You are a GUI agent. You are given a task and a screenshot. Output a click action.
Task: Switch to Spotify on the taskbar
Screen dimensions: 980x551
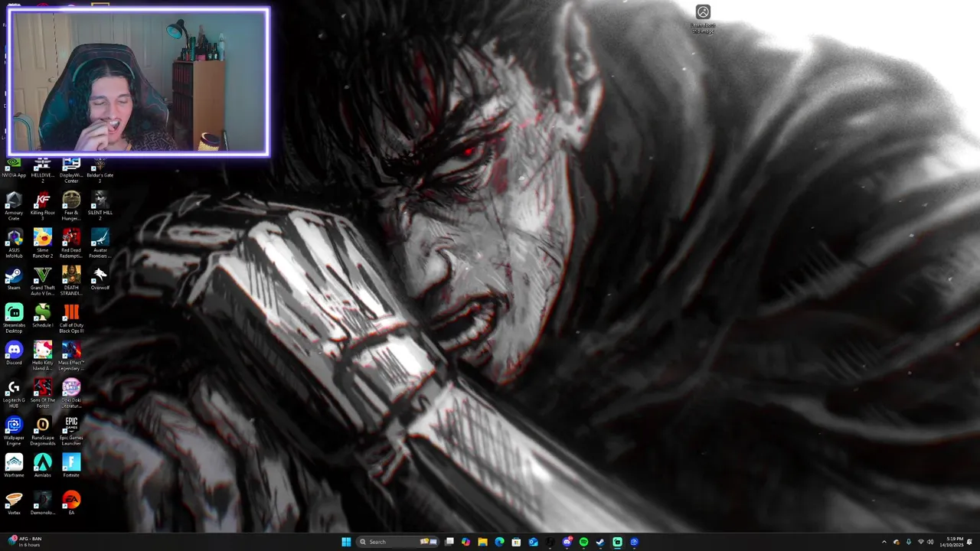pyautogui.click(x=583, y=542)
